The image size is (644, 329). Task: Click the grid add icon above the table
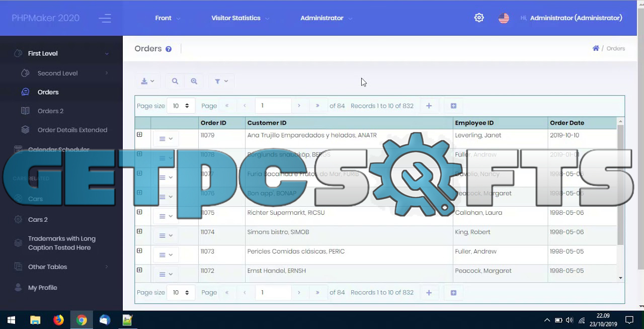453,106
